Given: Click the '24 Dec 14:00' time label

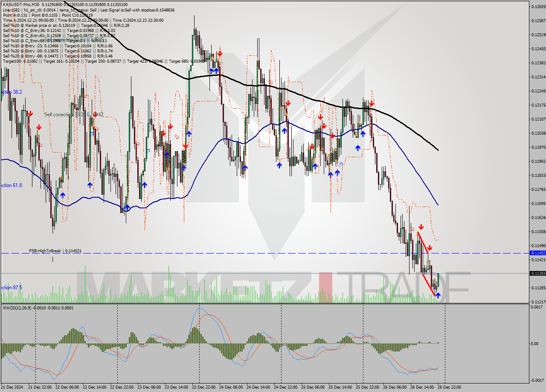Looking at the screenshot, I should click(x=258, y=387).
